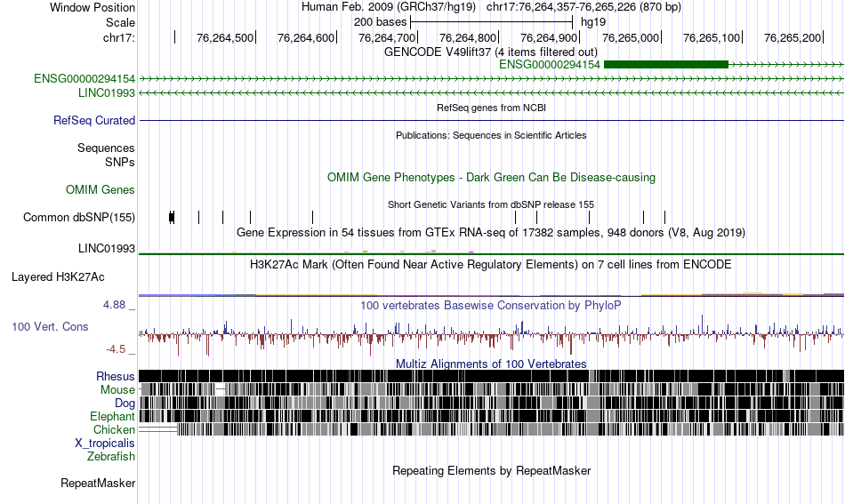Click the Short Genetic Variants from dbSNP title
The image size is (845, 504).
(x=491, y=204)
